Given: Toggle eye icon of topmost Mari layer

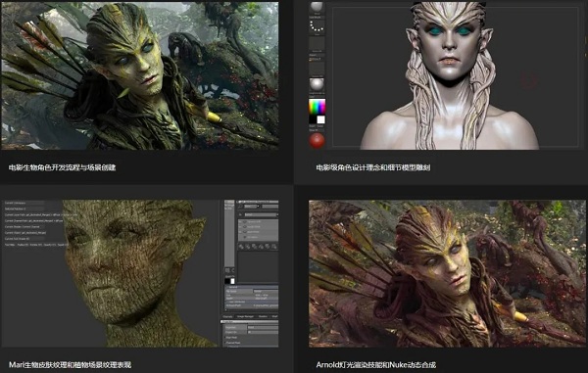Looking at the screenshot, I should (x=244, y=221).
